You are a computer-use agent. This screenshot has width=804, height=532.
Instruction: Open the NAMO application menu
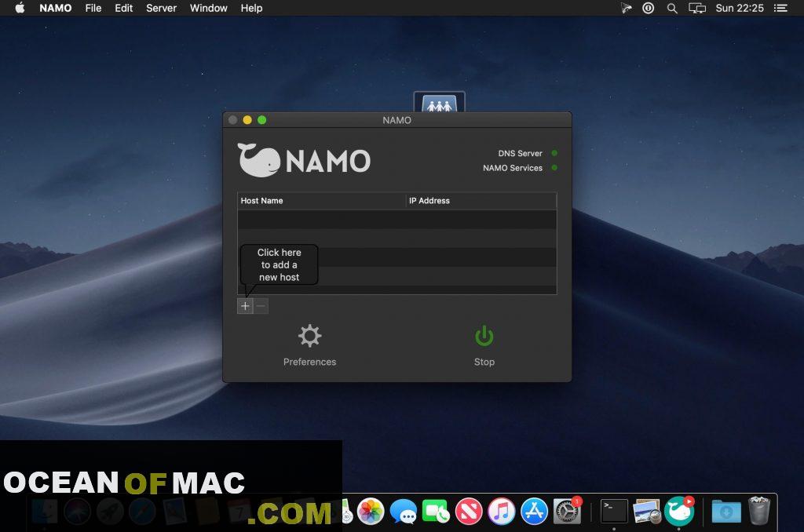[x=56, y=8]
